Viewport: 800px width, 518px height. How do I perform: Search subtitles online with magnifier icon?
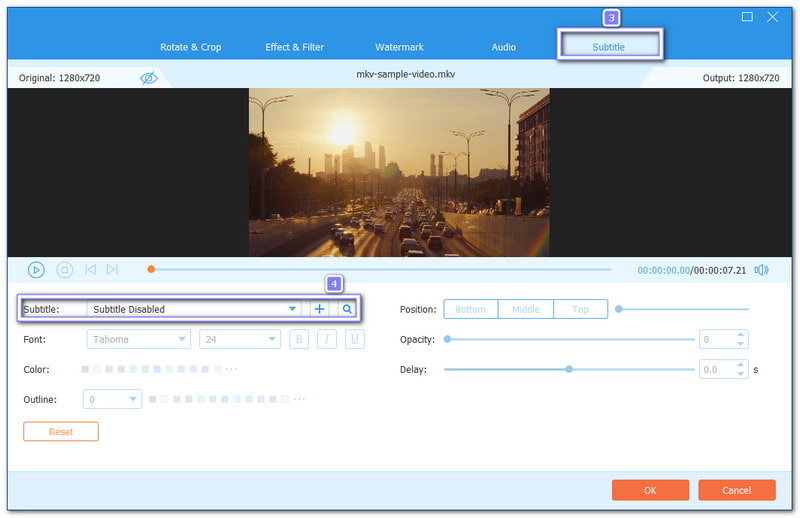pos(347,309)
